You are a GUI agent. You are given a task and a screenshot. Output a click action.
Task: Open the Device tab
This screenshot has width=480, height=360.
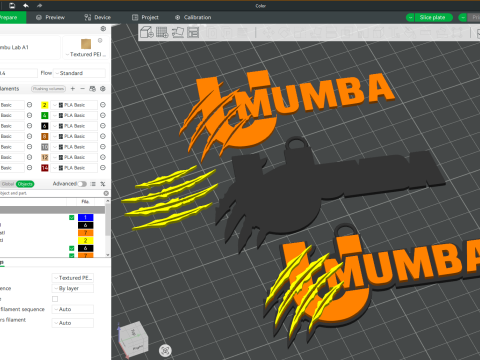click(97, 17)
